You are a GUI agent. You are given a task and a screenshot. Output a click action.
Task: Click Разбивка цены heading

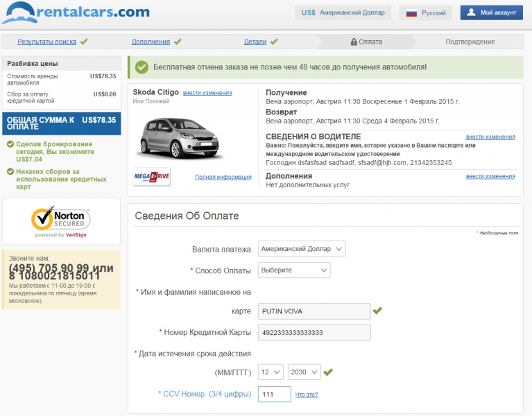point(33,63)
